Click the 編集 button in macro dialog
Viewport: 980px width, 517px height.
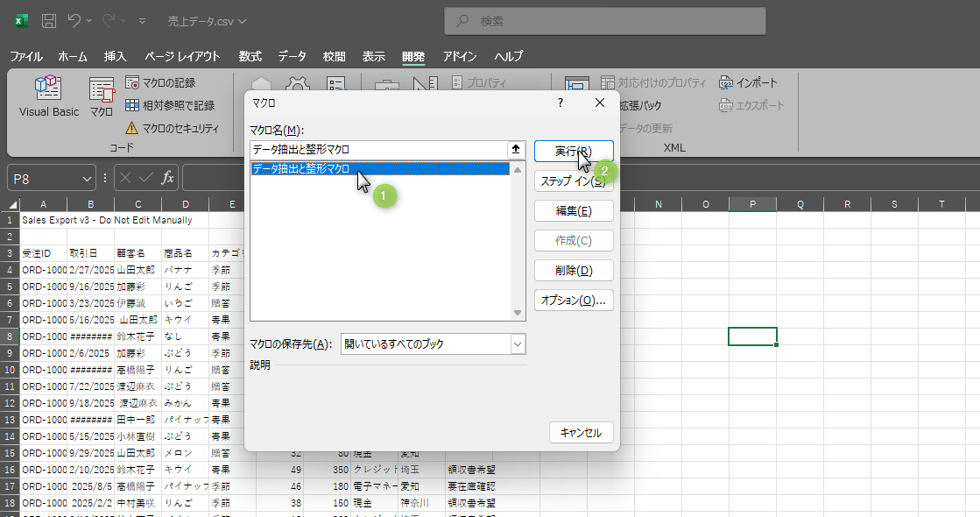(573, 211)
